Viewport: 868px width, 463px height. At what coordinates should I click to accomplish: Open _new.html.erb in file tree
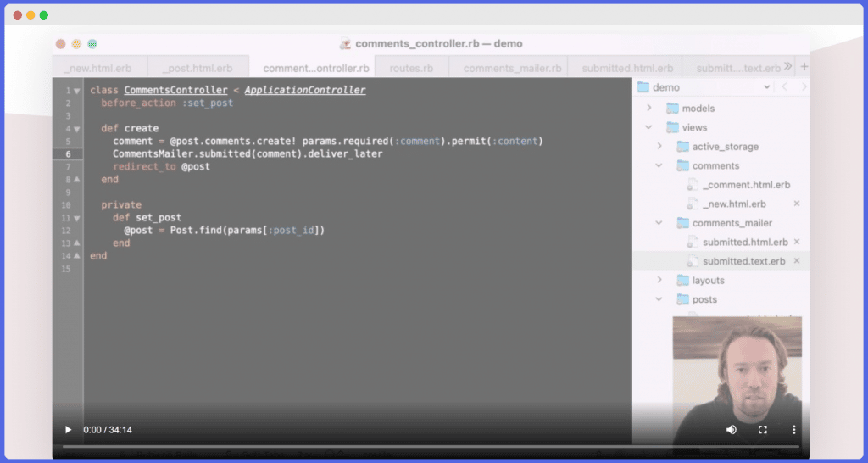click(734, 204)
